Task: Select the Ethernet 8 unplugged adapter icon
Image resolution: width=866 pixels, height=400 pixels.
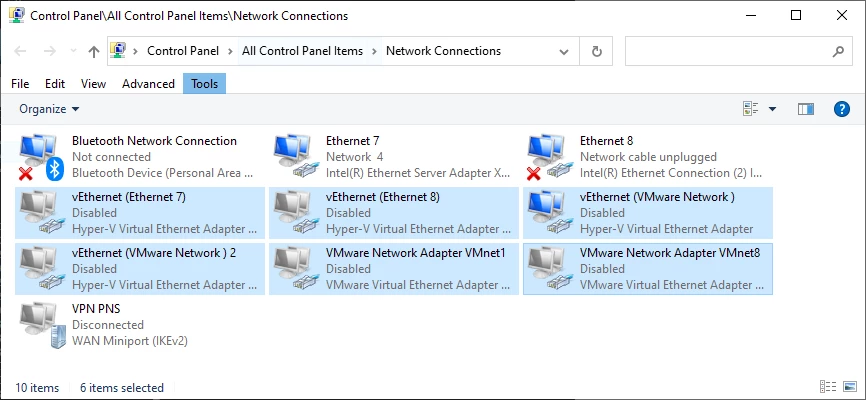Action: (551, 157)
